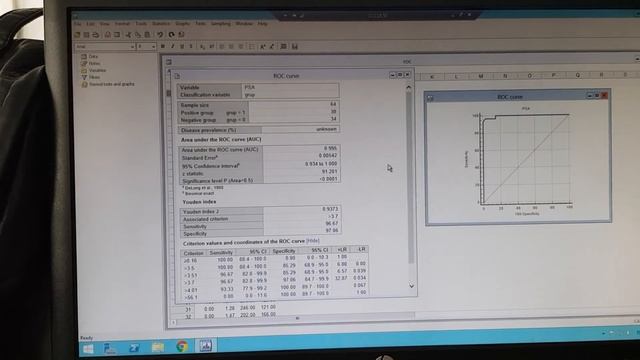Click the Youden index J value 0.9373
This screenshot has width=640, height=360.
330,209
